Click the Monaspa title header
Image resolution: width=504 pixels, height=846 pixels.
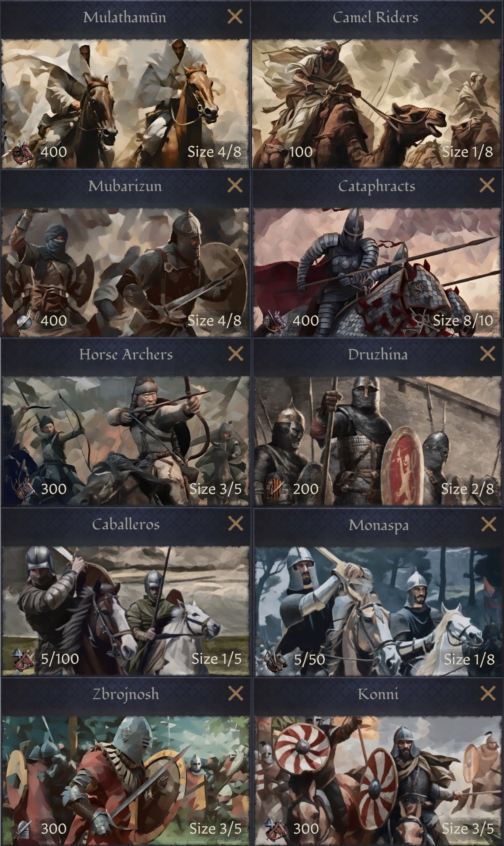[378, 525]
